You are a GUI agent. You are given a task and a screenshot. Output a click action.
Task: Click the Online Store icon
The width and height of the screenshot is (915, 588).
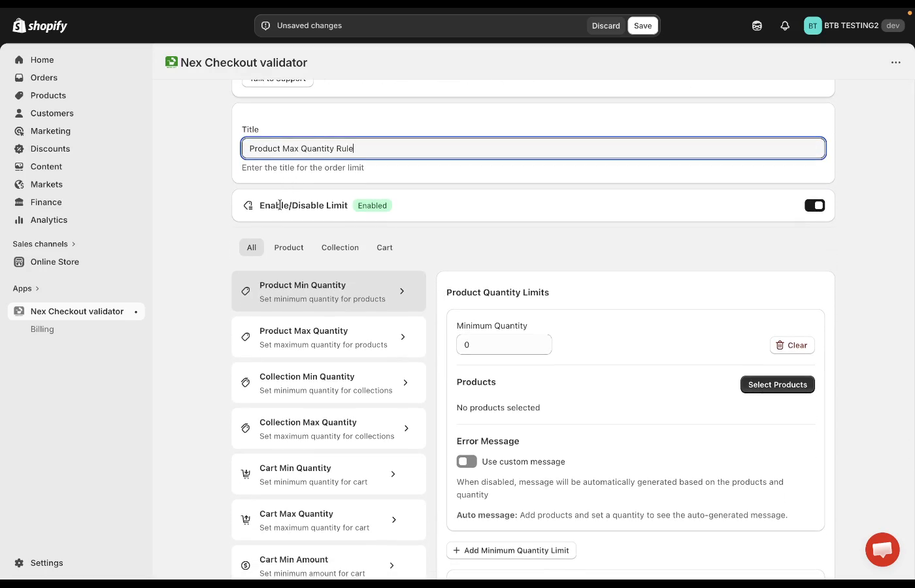19,262
